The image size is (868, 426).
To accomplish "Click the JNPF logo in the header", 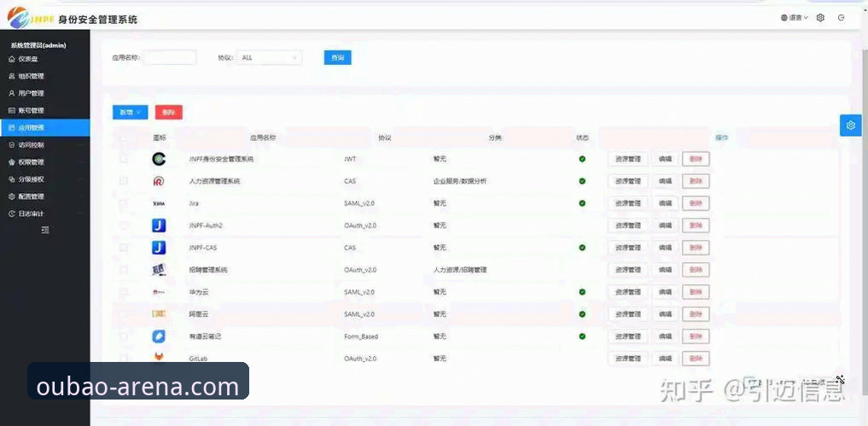I will [x=32, y=18].
